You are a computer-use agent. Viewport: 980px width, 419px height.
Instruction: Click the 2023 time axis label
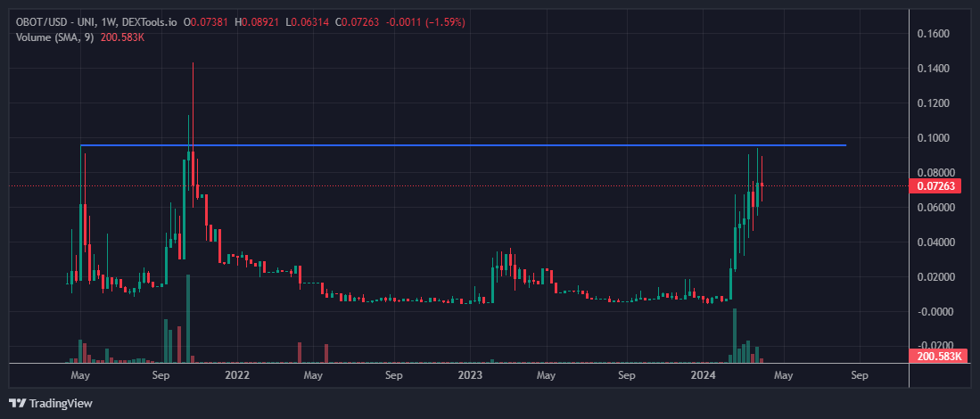[x=470, y=376]
